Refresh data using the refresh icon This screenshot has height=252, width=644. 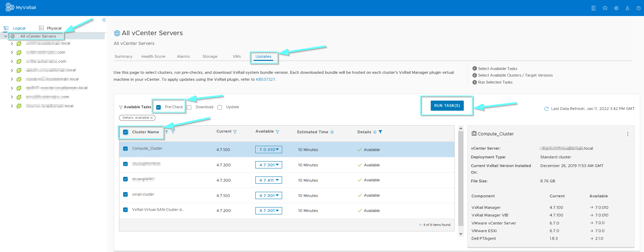point(546,109)
